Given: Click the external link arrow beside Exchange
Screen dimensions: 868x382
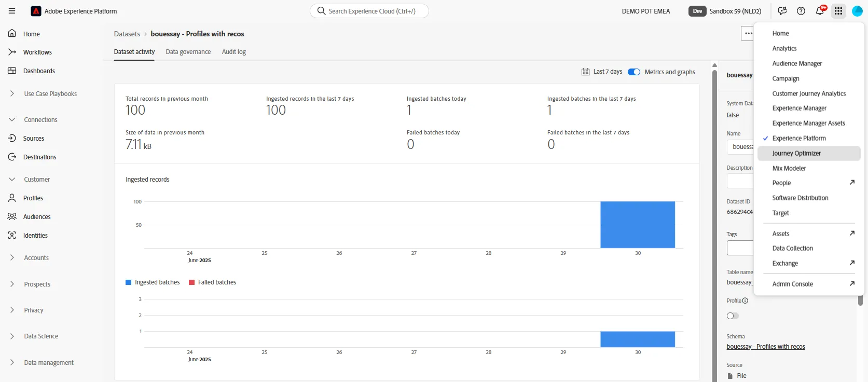Looking at the screenshot, I should pyautogui.click(x=852, y=263).
